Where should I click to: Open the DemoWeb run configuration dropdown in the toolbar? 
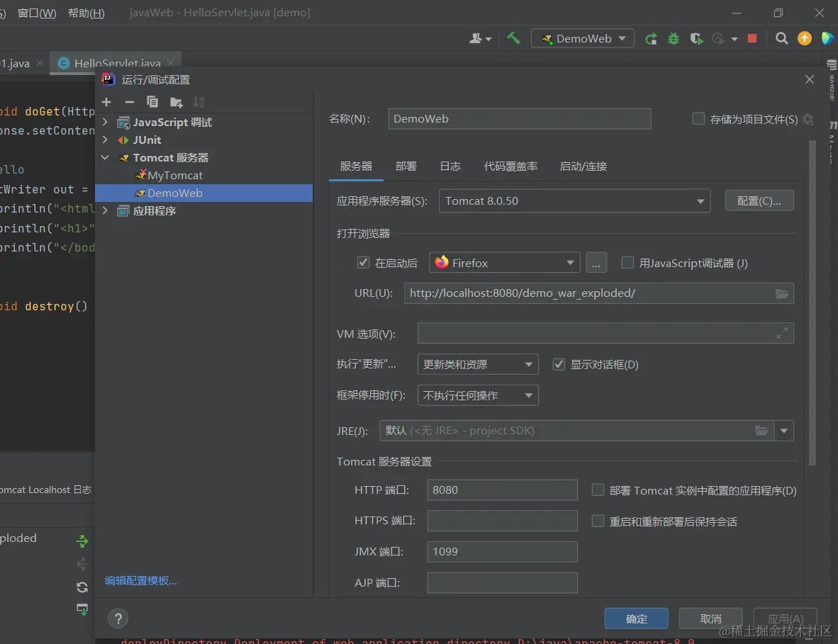[x=583, y=38]
